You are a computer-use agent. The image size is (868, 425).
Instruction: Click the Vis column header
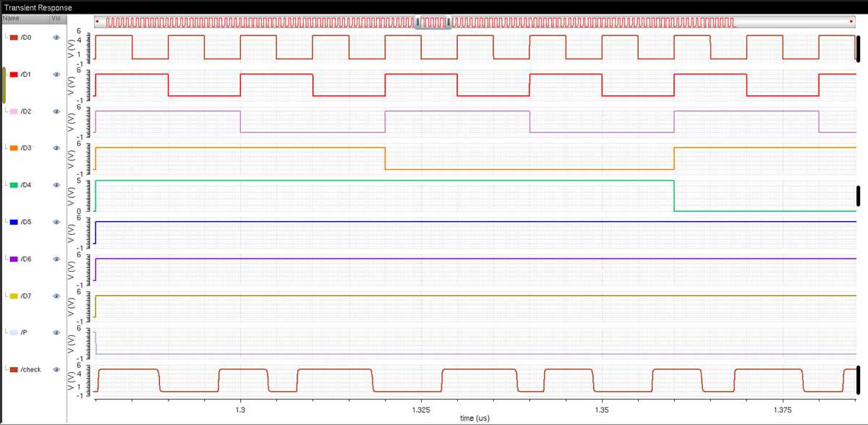point(57,17)
